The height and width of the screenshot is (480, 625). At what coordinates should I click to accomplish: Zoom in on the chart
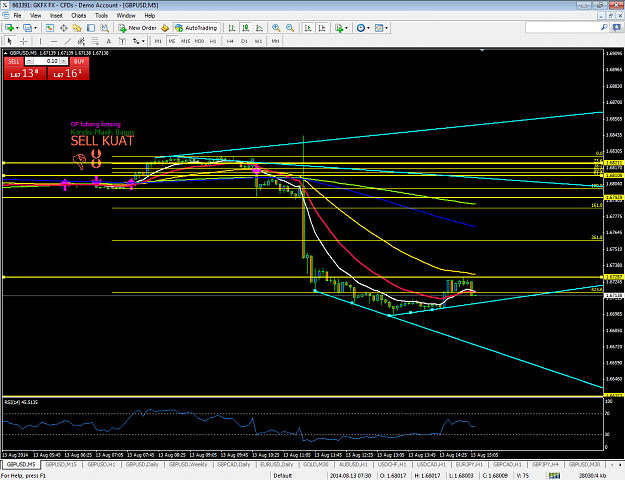(x=276, y=28)
